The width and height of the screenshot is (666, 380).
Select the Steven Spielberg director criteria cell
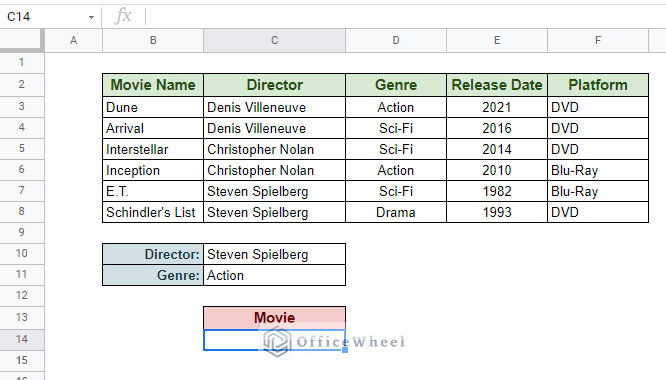pyautogui.click(x=274, y=254)
